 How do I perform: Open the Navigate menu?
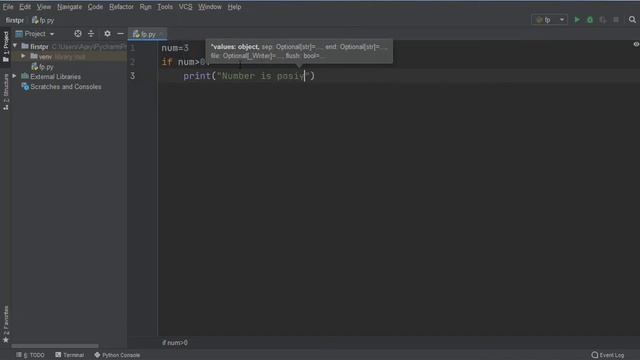click(x=69, y=7)
